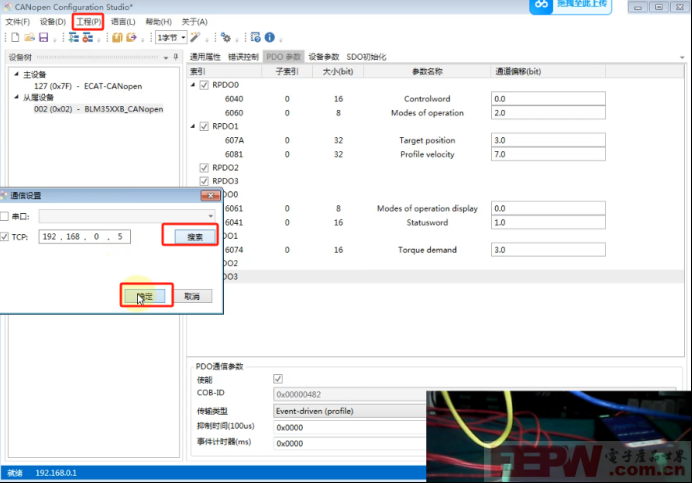692x483 pixels.
Task: Select 002 (0x02) BLM35XXB_CANopen device
Action: point(98,109)
